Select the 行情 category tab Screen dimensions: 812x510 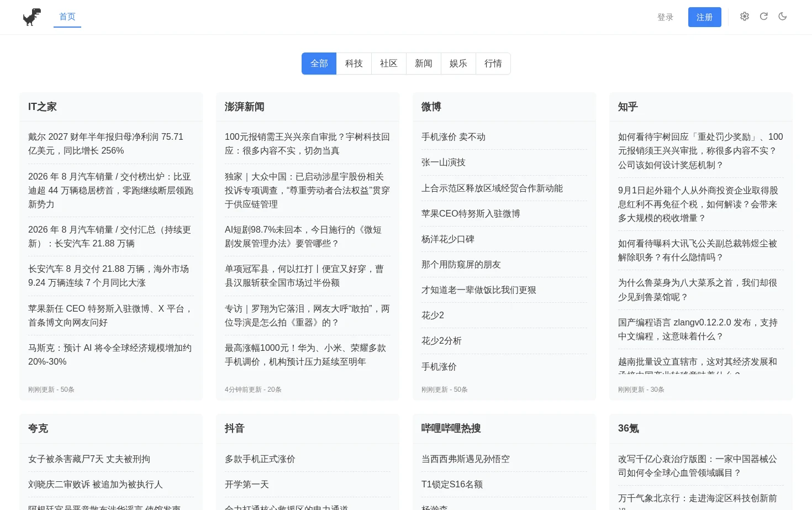pyautogui.click(x=493, y=64)
